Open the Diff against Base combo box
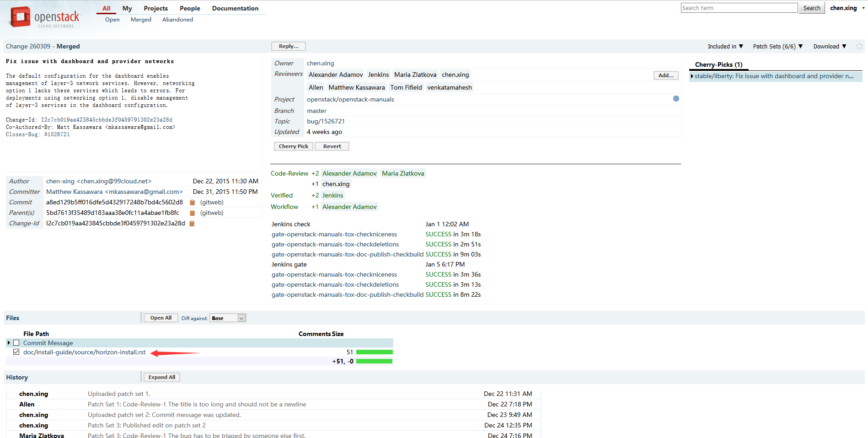This screenshot has width=868, height=438. click(228, 318)
